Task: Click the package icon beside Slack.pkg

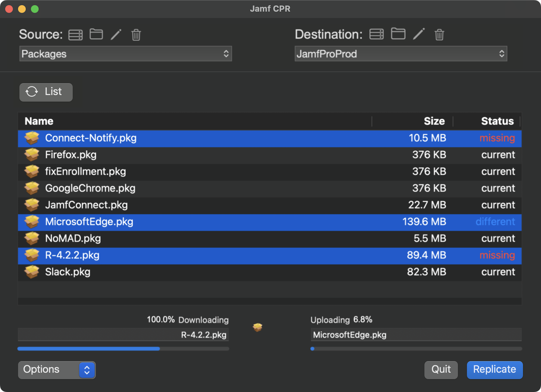Action: pos(32,272)
